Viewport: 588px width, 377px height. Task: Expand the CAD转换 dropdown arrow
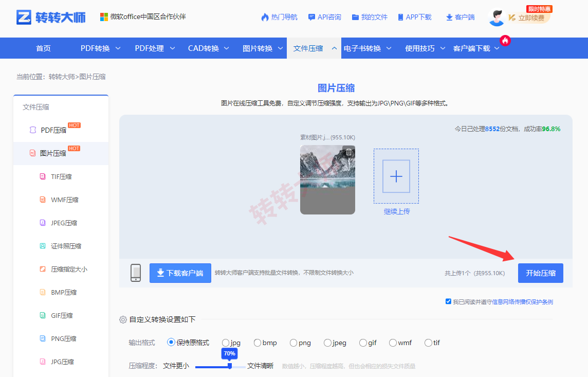227,48
